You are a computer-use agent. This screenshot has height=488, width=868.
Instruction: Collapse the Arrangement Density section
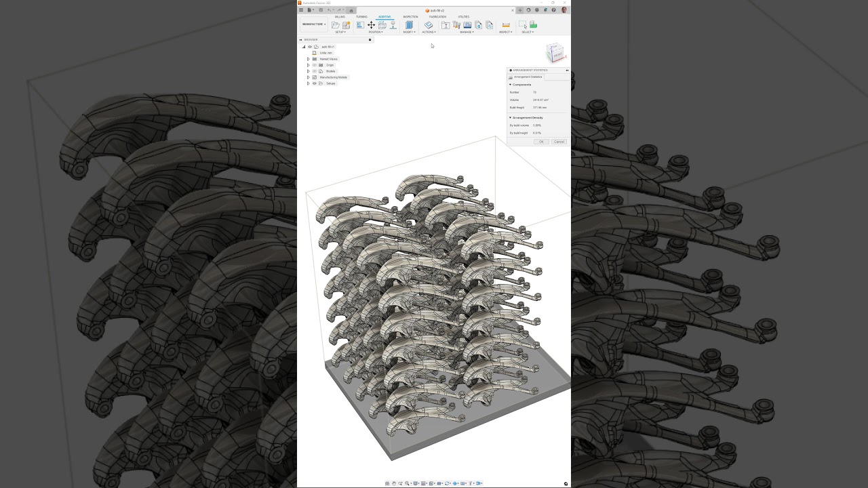[x=510, y=118]
